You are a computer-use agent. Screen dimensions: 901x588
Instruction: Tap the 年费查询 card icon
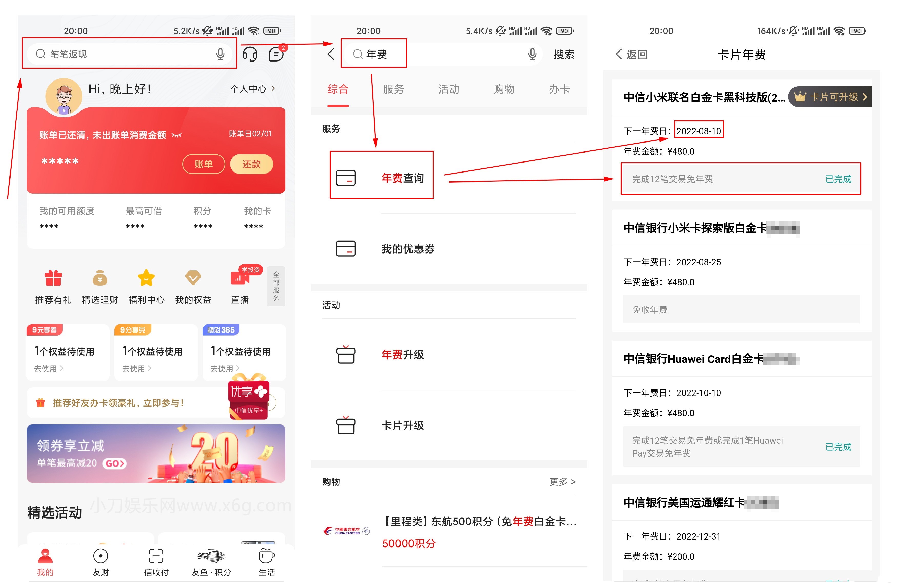346,178
